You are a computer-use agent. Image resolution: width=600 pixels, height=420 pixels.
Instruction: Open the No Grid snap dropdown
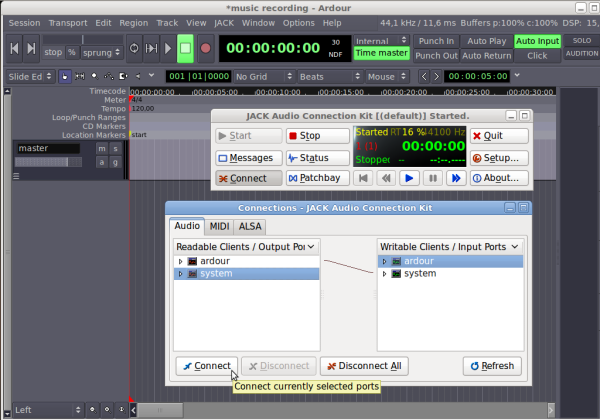click(264, 77)
